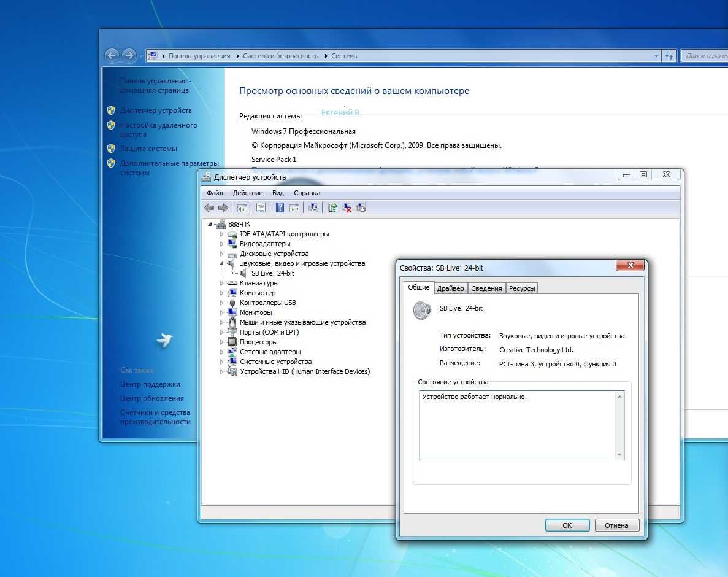Switch to the Драйвер tab
Screen dimensions: 728x577
(450, 288)
